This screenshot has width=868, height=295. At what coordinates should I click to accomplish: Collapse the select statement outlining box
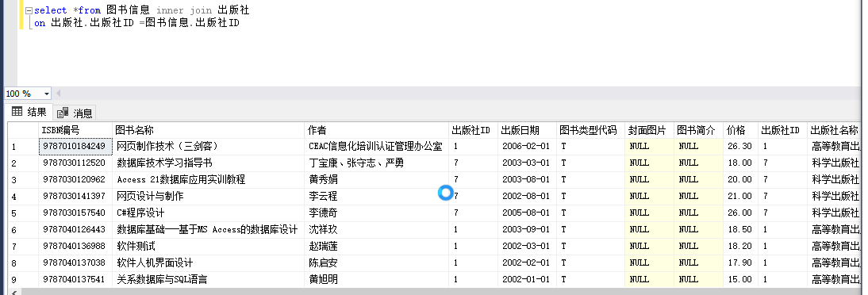point(29,10)
